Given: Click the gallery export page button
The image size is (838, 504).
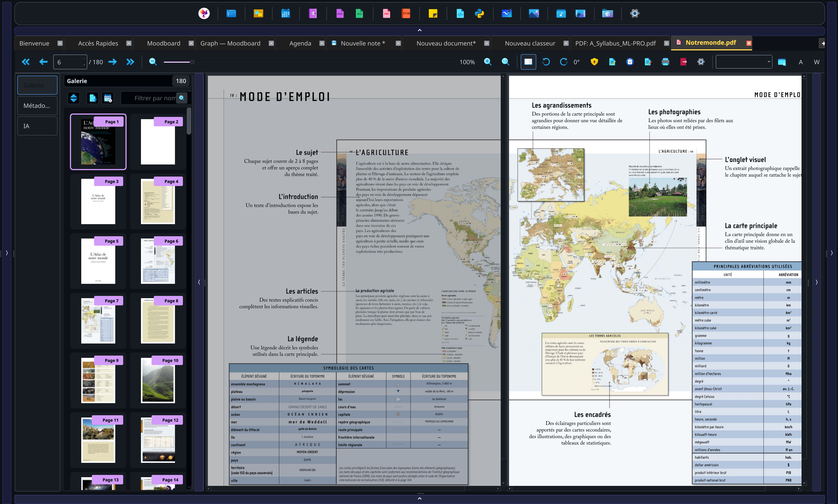Looking at the screenshot, I should point(92,98).
